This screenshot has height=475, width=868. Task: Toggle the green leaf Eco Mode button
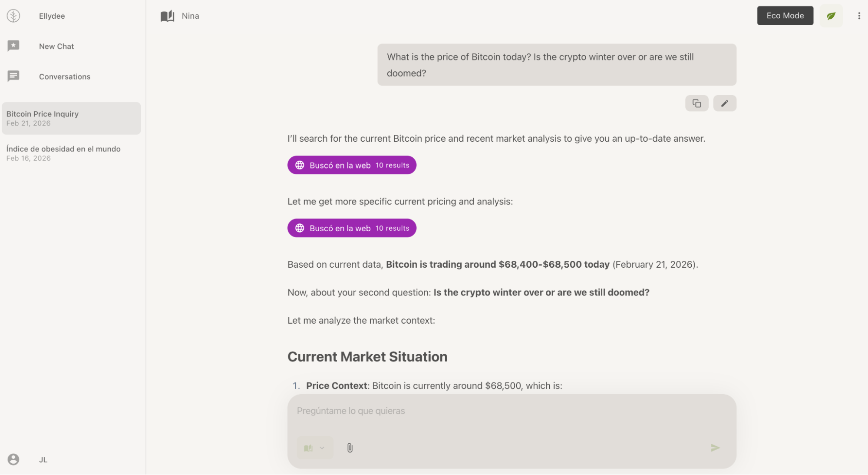(x=831, y=16)
